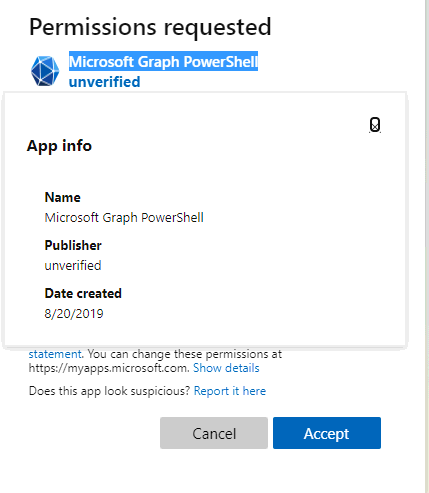Click the highlighted Microsoft Graph PowerShell title
429x493 pixels.
(x=163, y=61)
